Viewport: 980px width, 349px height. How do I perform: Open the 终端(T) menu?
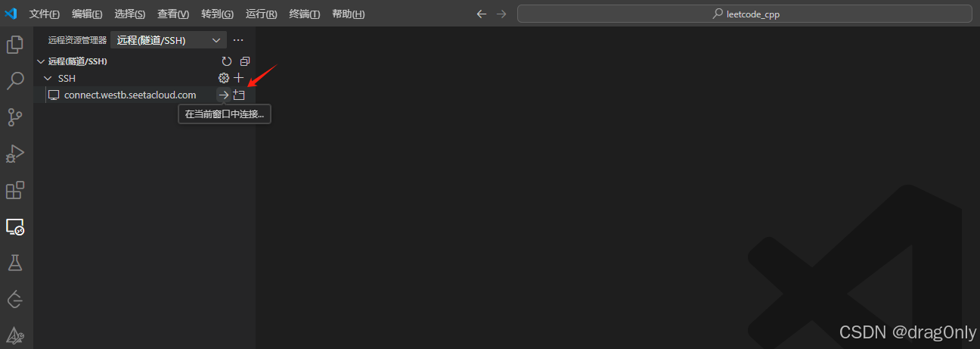tap(305, 14)
